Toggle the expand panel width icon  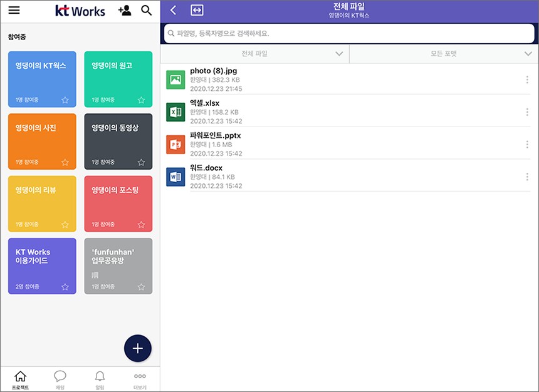[x=197, y=10]
